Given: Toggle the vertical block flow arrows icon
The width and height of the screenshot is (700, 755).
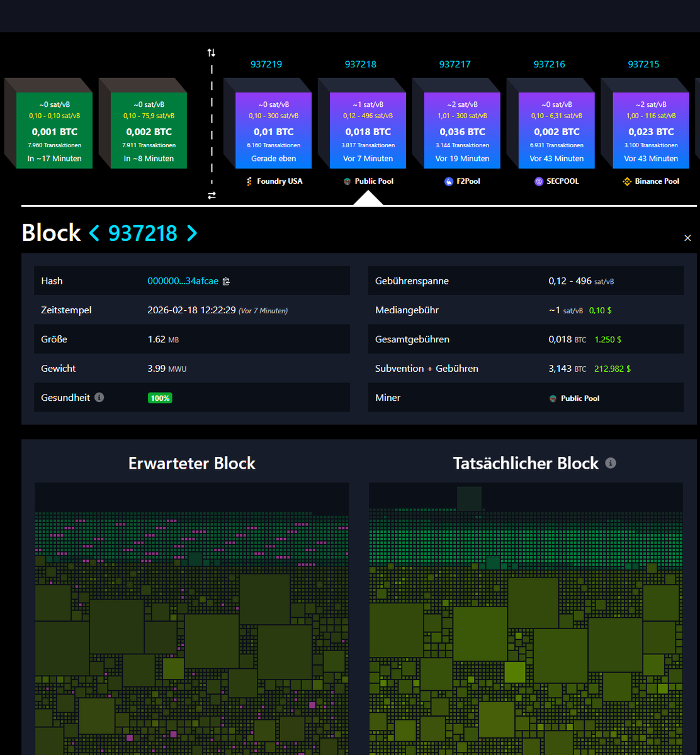Looking at the screenshot, I should click(211, 53).
